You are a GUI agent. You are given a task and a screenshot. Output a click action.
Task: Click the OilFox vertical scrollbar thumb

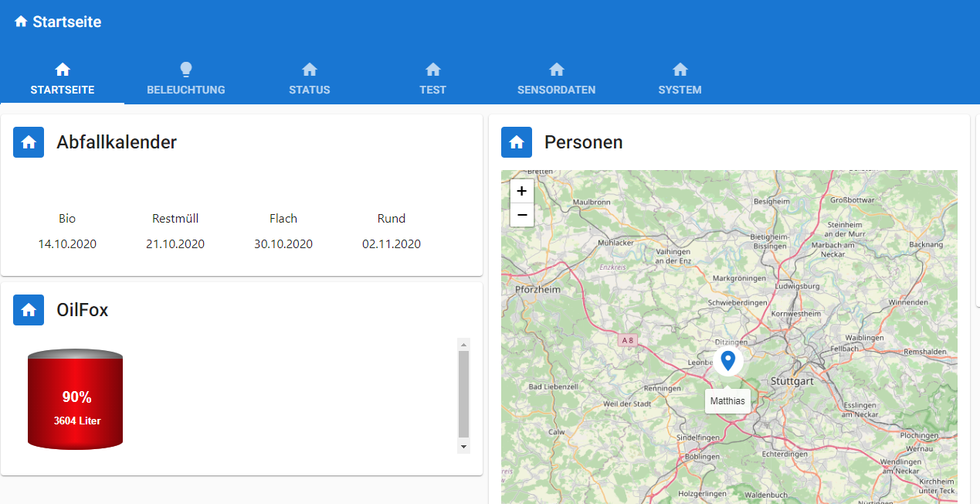coord(463,394)
